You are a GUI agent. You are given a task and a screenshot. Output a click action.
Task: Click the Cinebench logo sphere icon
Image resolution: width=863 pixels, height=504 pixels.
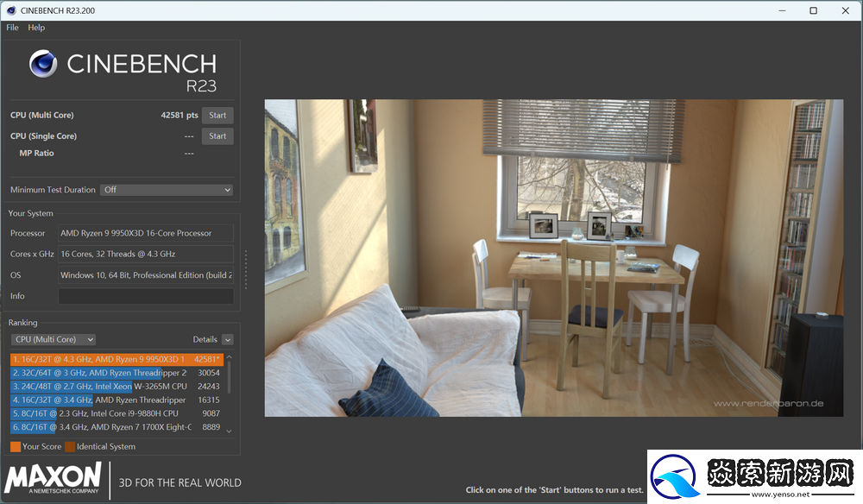[x=43, y=65]
